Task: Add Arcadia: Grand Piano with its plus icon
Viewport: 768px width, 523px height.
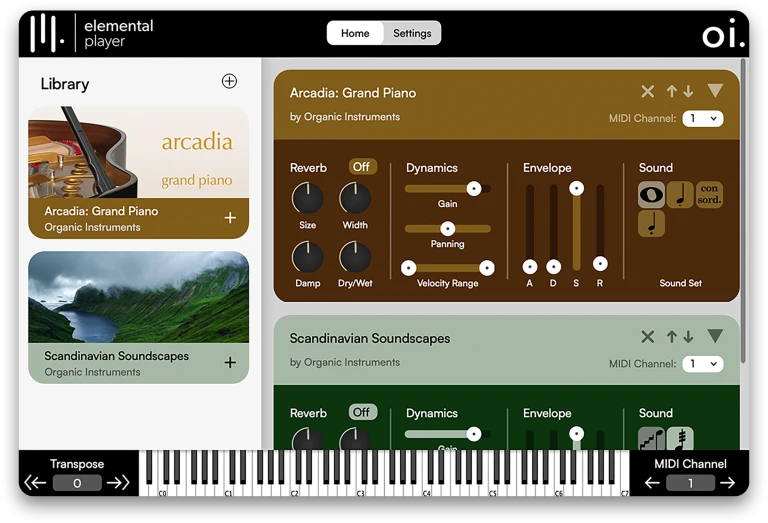Action: [230, 218]
